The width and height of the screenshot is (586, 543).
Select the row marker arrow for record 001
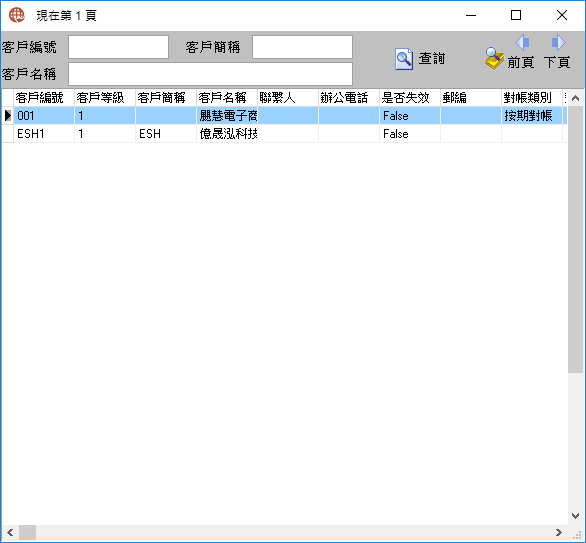pyautogui.click(x=7, y=115)
